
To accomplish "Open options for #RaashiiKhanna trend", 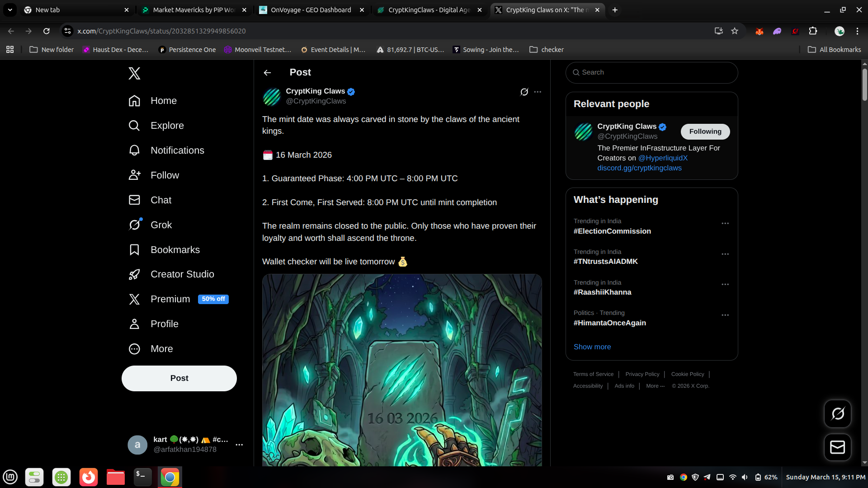I will (x=725, y=284).
